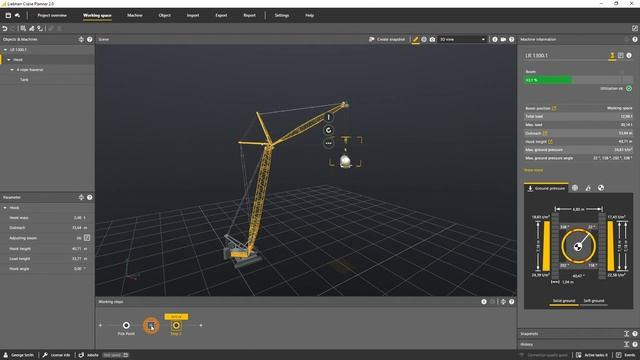Click License info in status bar
The height and width of the screenshot is (360, 640).
coord(57,355)
